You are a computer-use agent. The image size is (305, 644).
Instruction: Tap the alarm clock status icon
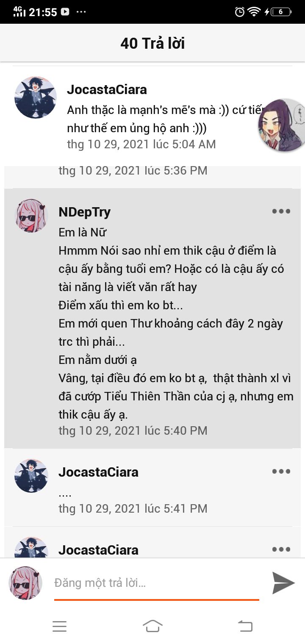coord(240,12)
